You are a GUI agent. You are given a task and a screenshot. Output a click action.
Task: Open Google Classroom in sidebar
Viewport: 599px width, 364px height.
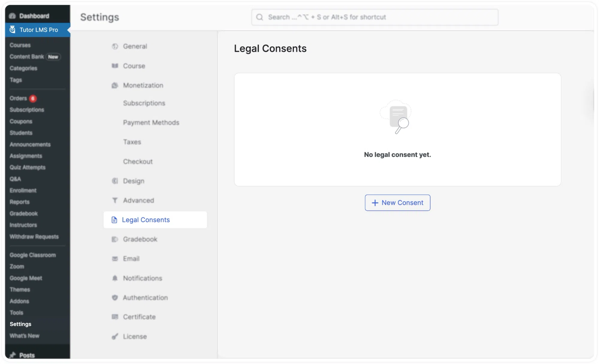click(33, 255)
